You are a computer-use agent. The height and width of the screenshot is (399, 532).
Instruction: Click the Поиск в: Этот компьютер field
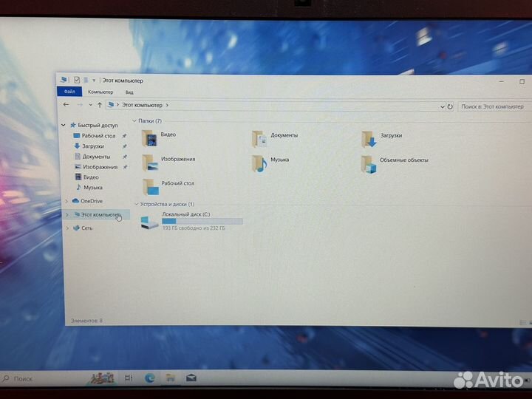pyautogui.click(x=495, y=106)
